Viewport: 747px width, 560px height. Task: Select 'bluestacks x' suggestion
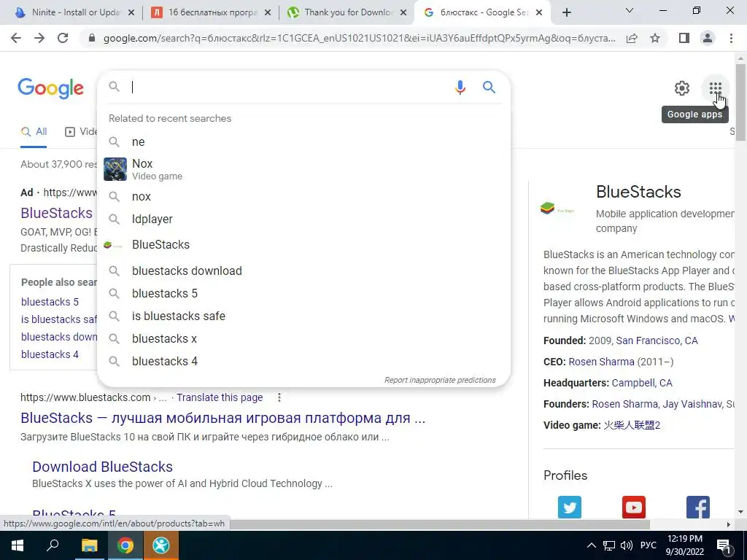[303, 338]
